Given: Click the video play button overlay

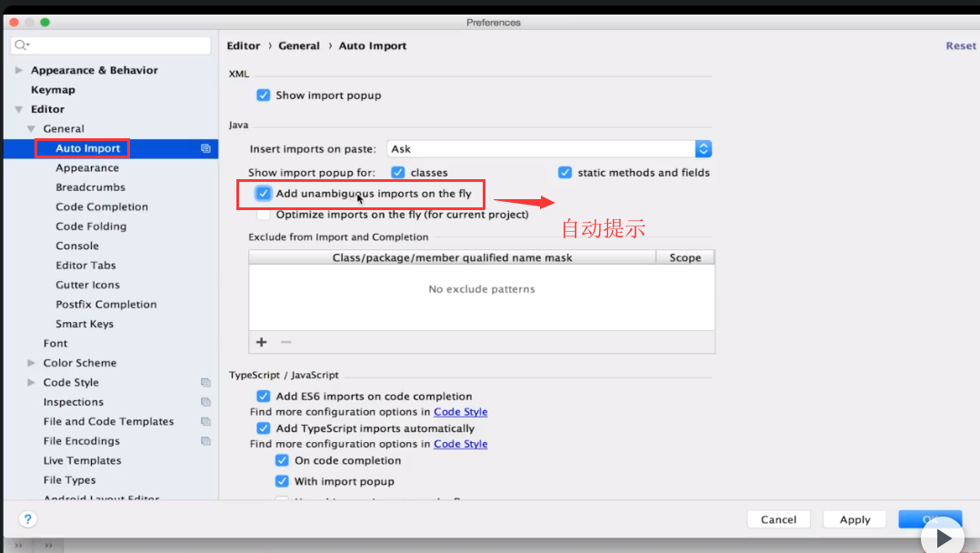Looking at the screenshot, I should pos(943,538).
